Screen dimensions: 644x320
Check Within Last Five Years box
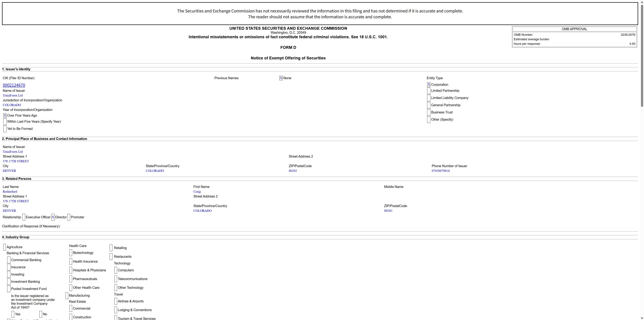pos(5,122)
